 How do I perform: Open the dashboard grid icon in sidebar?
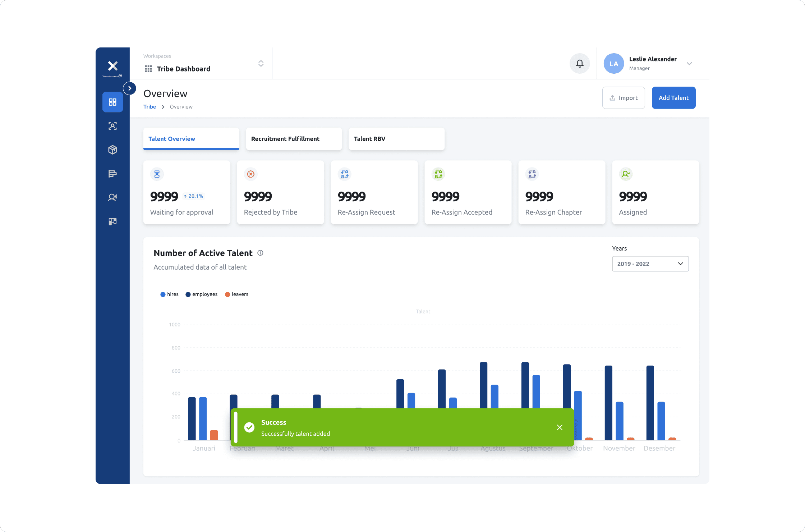[x=112, y=102]
